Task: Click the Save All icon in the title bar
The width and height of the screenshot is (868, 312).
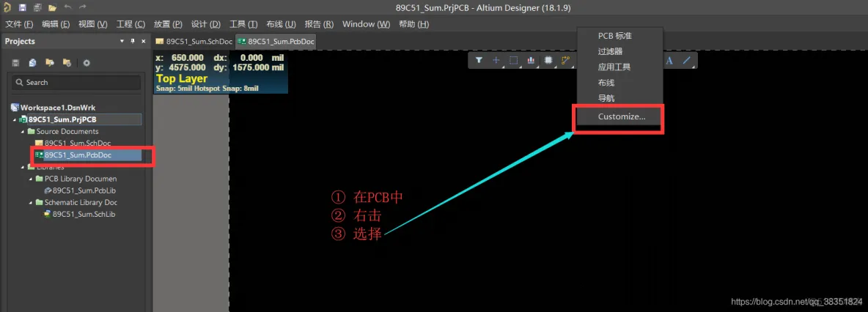Action: pyautogui.click(x=37, y=8)
